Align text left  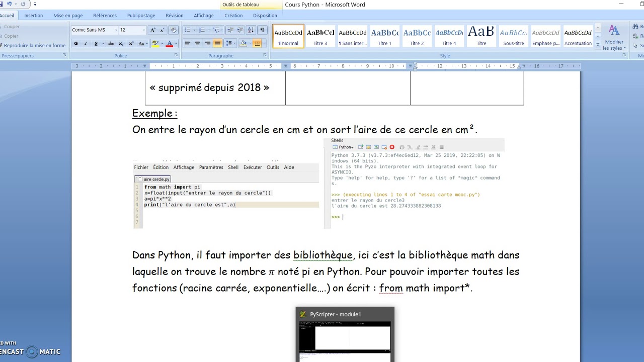coord(188,43)
